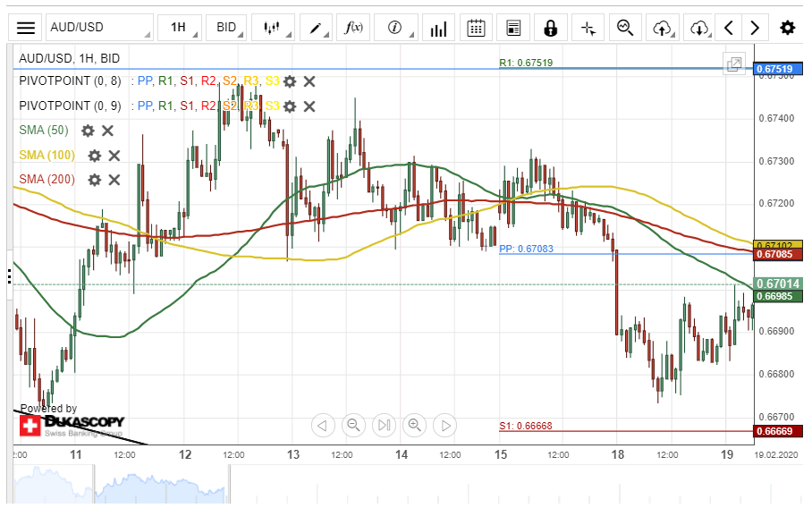Open the AUD/USD instrument selector

tap(99, 28)
